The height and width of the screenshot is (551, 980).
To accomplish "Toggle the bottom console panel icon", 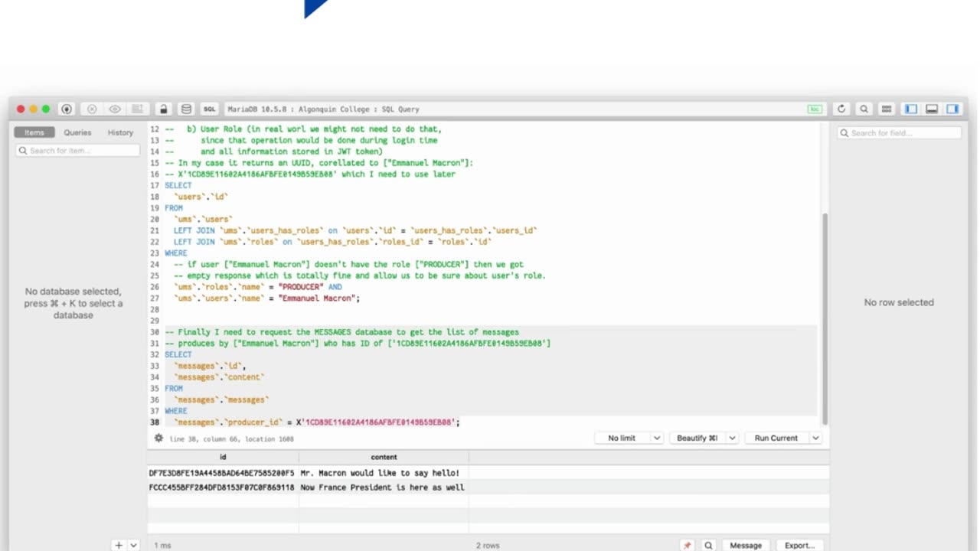I will 932,109.
